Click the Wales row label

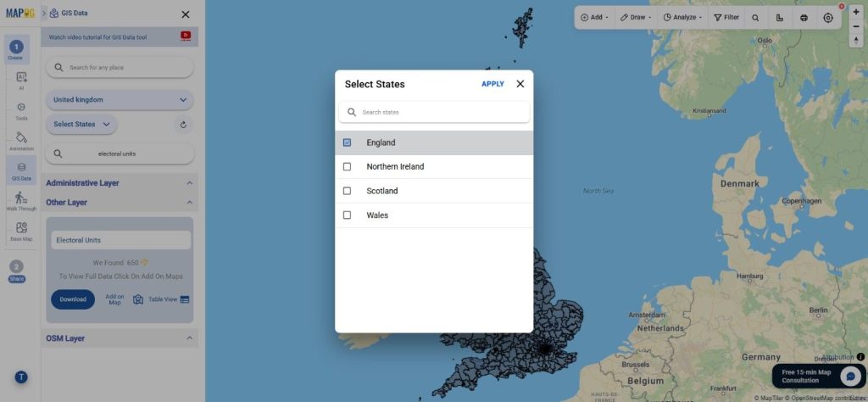point(377,215)
